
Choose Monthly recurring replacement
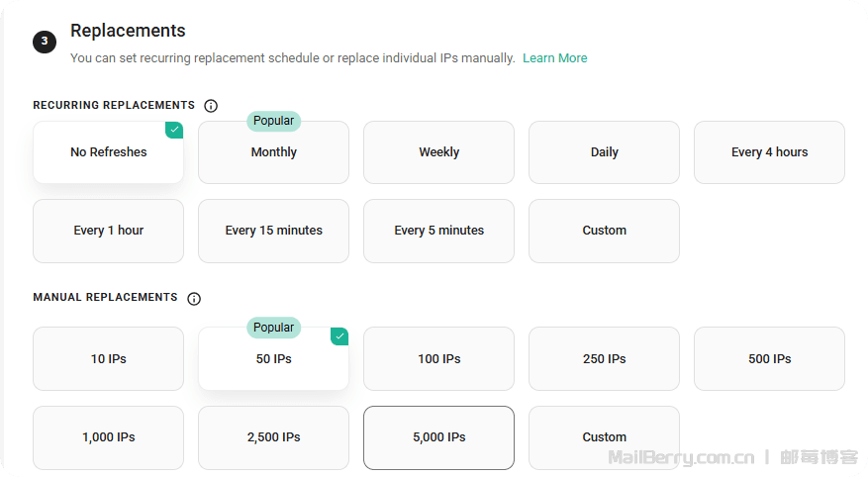tap(273, 152)
